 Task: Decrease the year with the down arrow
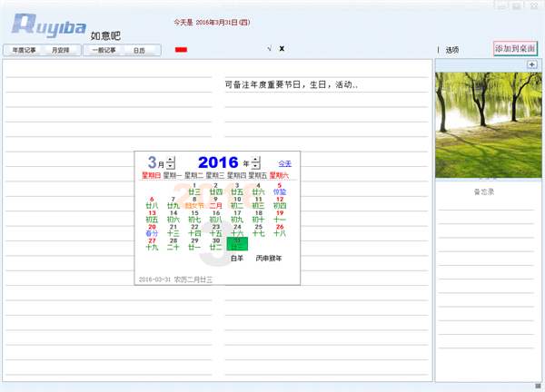tap(256, 166)
